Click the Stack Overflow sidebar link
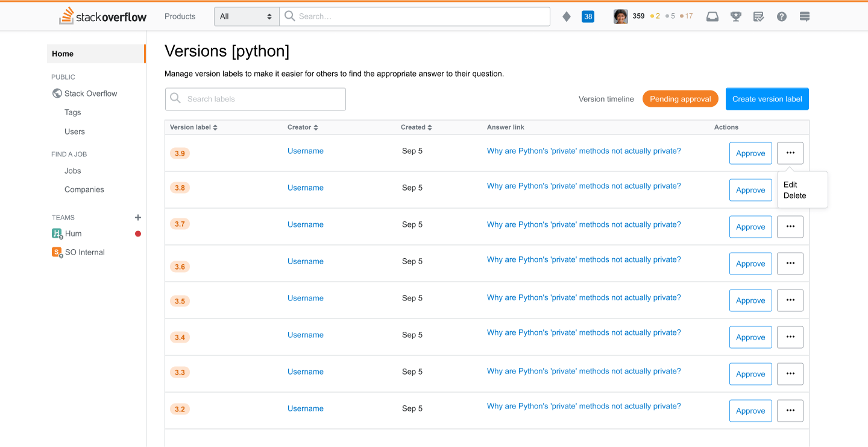 [x=91, y=94]
